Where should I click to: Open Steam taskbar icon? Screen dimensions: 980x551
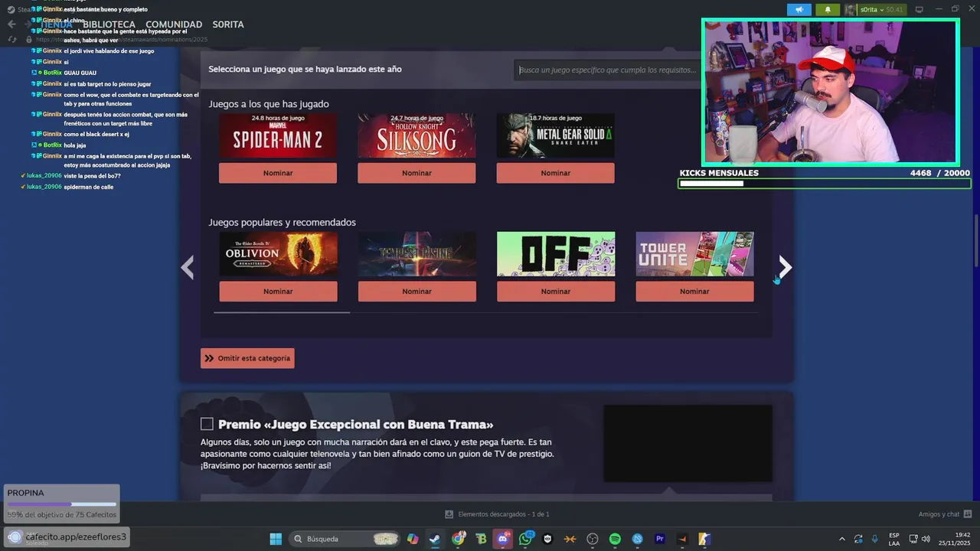[x=435, y=539]
